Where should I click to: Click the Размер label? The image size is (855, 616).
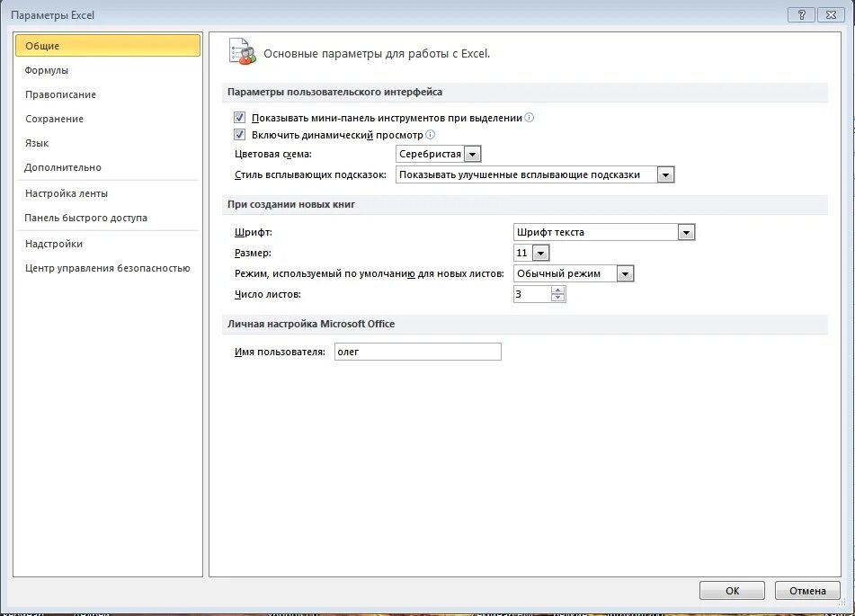253,253
